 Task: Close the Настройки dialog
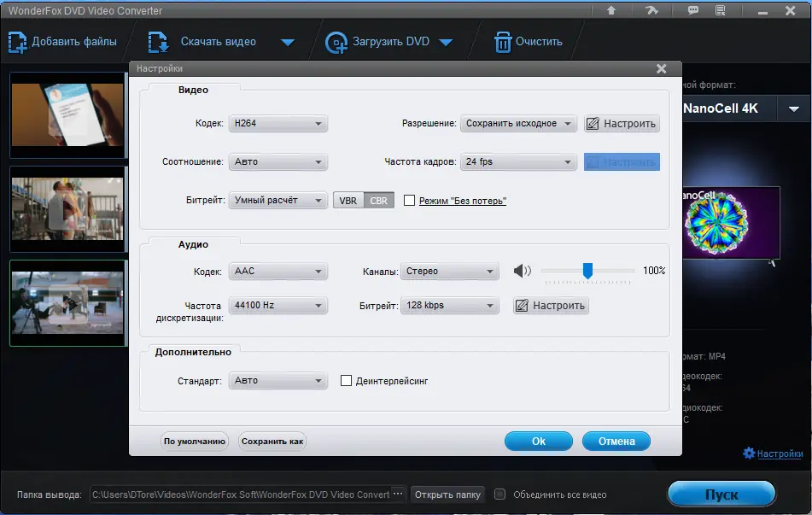[661, 68]
